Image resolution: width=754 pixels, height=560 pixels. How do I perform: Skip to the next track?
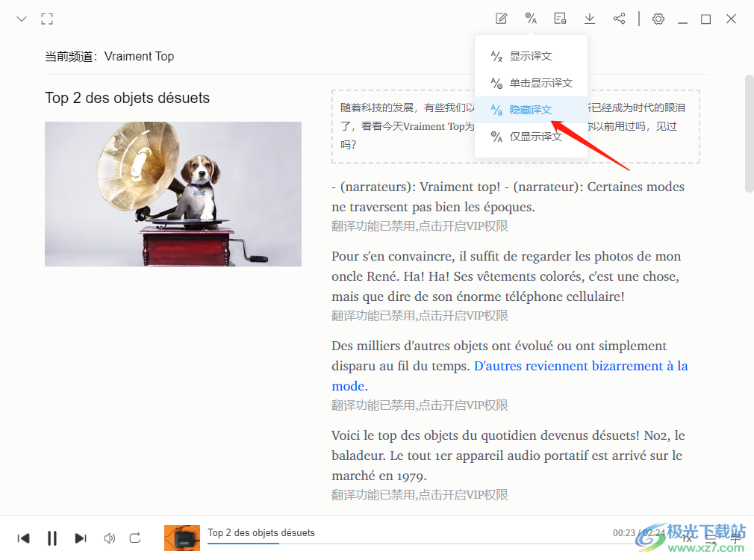point(81,538)
